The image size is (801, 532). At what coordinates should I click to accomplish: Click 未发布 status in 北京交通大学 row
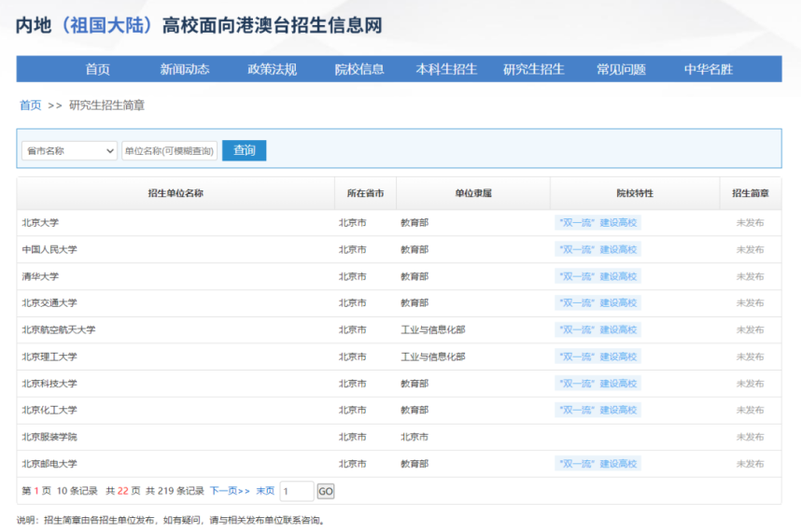[x=750, y=302]
